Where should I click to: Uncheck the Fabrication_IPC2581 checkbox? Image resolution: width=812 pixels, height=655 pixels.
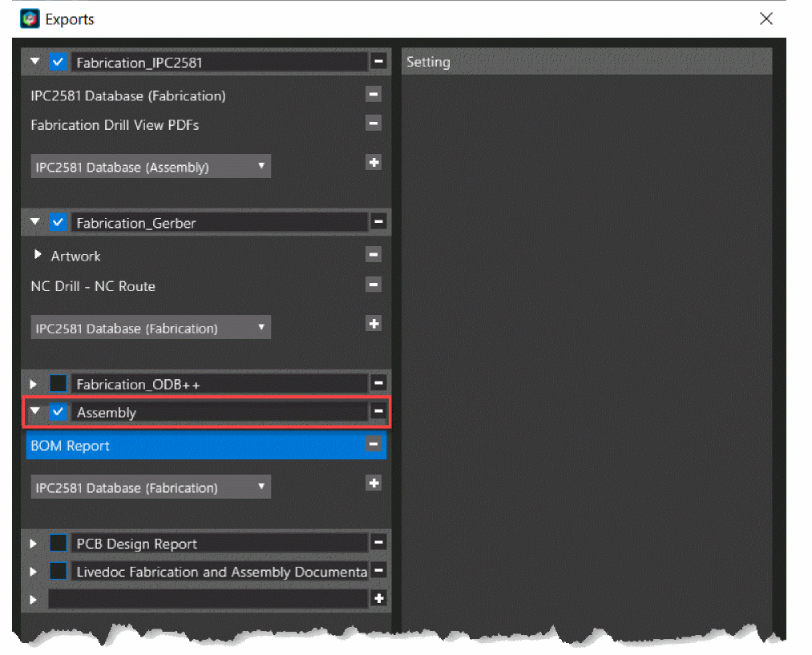(58, 63)
